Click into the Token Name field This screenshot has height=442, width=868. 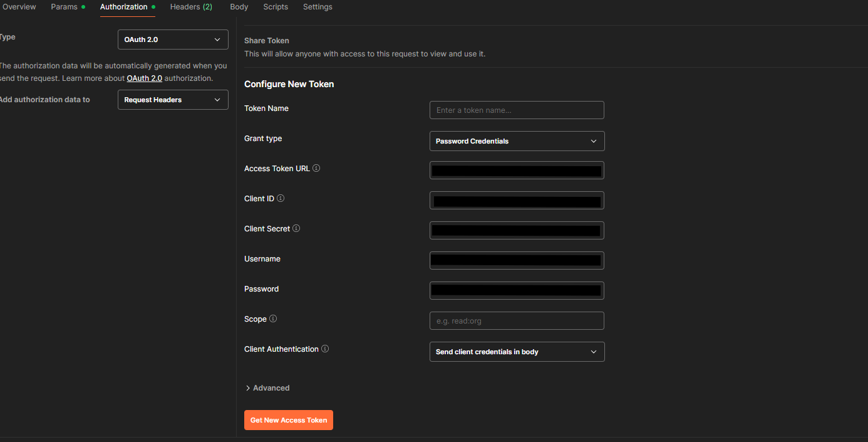point(517,110)
